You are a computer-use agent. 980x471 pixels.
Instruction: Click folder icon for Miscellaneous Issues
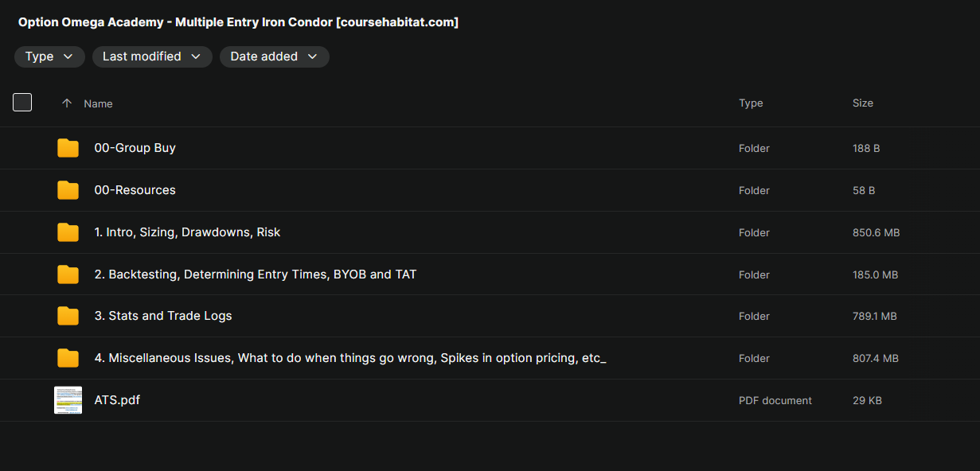[x=68, y=358]
